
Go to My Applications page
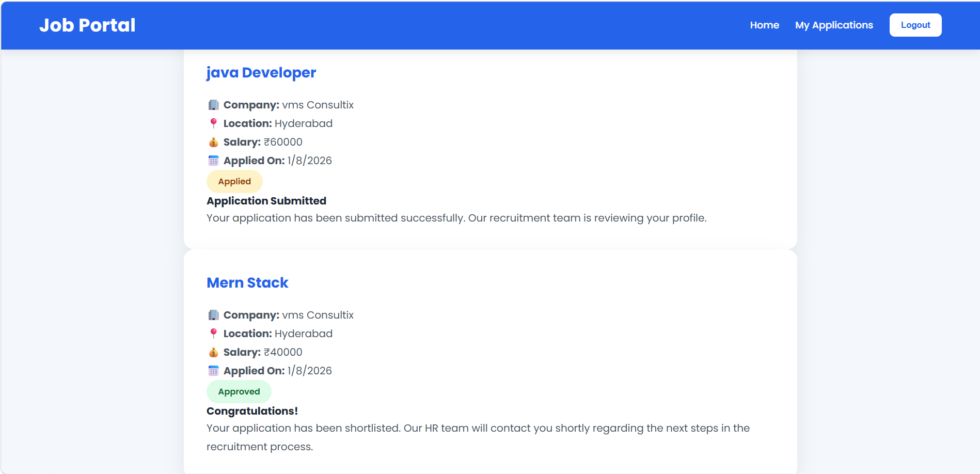click(x=834, y=25)
